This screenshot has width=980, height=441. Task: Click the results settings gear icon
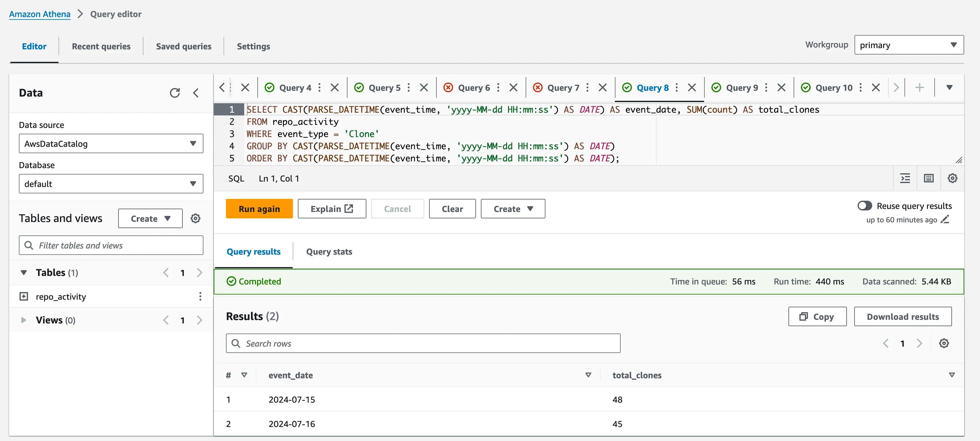[x=944, y=343]
